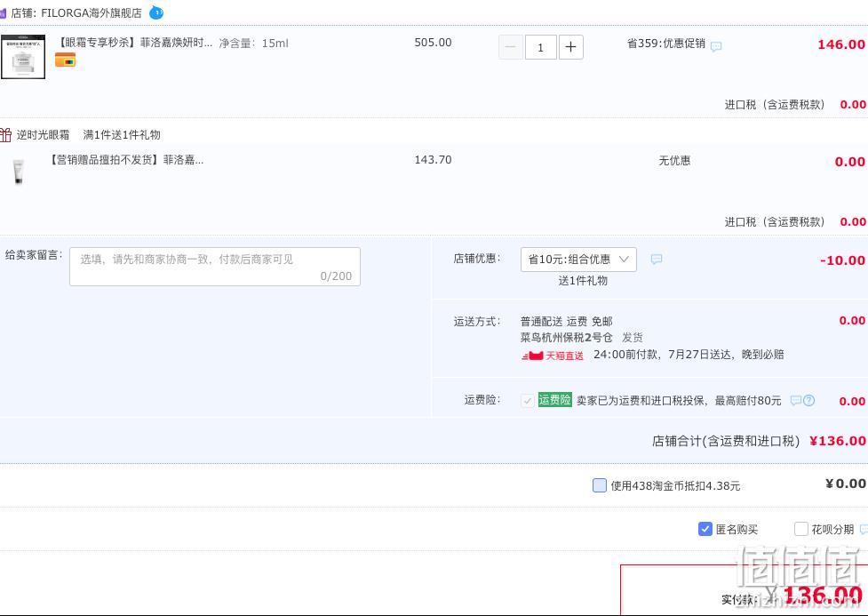Click the ¥0.00 amount in the 淘金币 row
The image size is (868, 616).
[x=845, y=484]
